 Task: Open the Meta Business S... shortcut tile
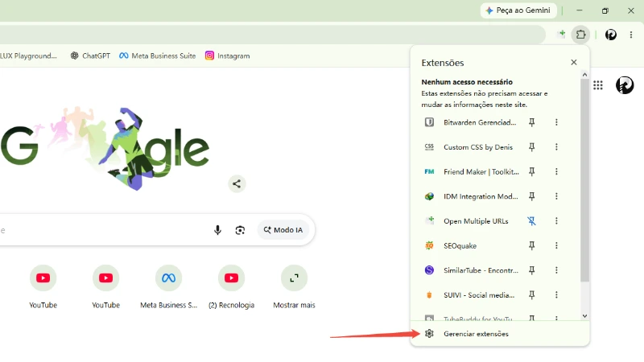(169, 287)
